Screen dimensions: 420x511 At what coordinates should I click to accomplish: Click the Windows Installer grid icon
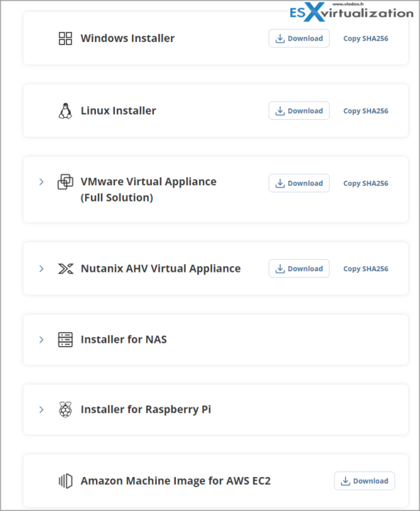pos(65,38)
